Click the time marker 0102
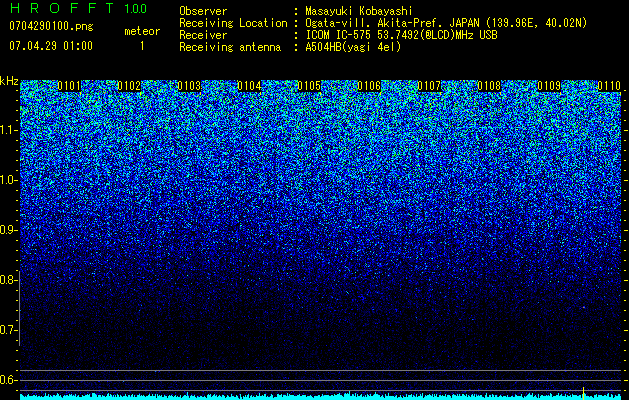The height and width of the screenshot is (400, 629). click(129, 86)
